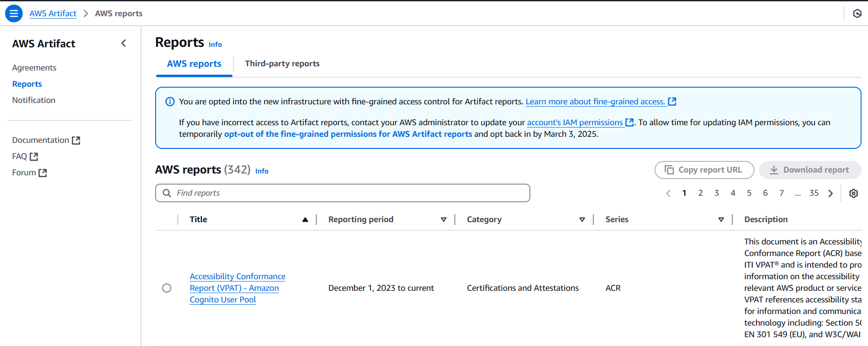Screen dimensions: 868x346
Task: Click the Category column header
Action: pos(484,219)
